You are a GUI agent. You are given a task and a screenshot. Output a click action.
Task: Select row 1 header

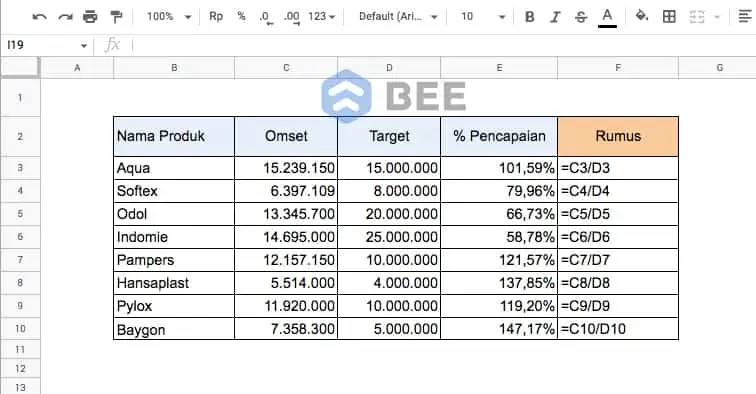(x=20, y=97)
